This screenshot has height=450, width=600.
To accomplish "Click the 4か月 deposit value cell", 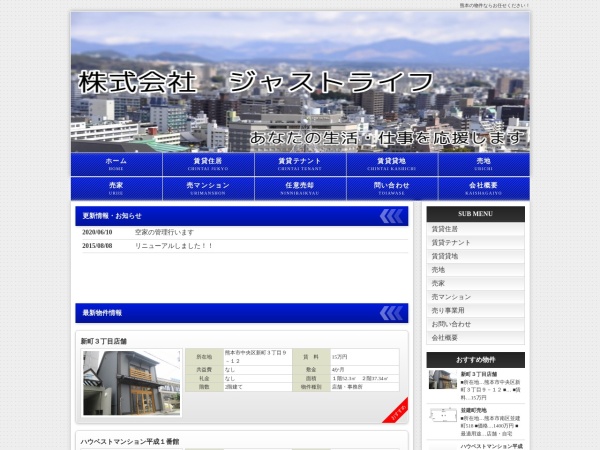I will 365,370.
